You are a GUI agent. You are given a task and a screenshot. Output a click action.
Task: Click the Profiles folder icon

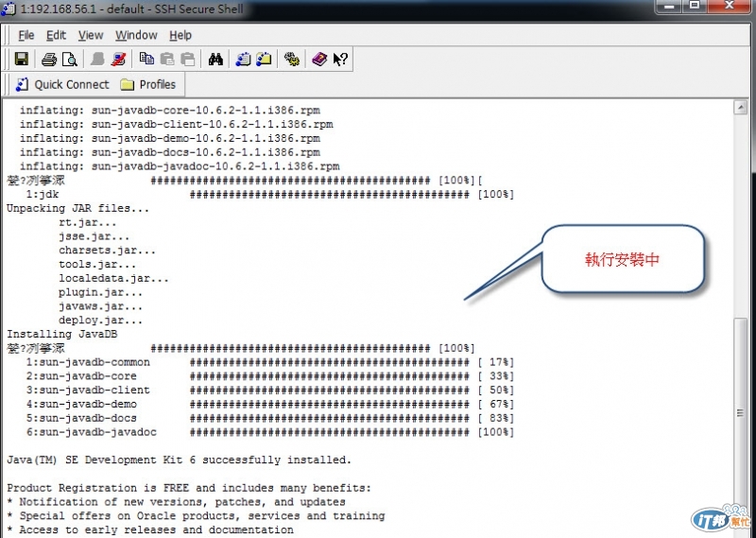click(x=128, y=85)
